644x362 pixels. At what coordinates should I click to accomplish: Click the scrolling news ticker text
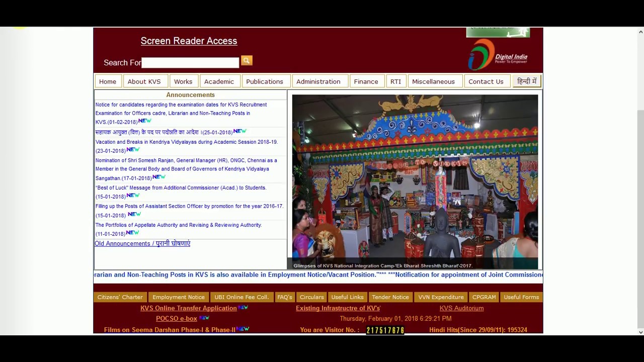(x=318, y=275)
